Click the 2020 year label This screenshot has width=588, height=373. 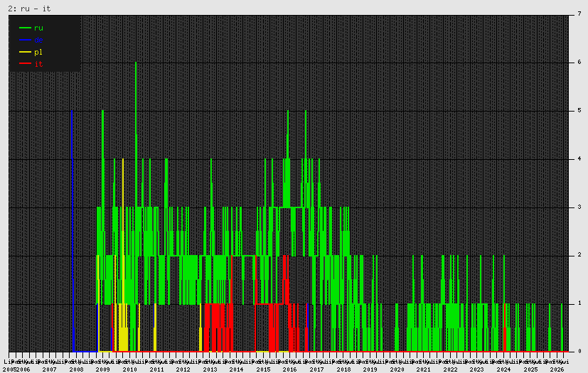pyautogui.click(x=397, y=369)
